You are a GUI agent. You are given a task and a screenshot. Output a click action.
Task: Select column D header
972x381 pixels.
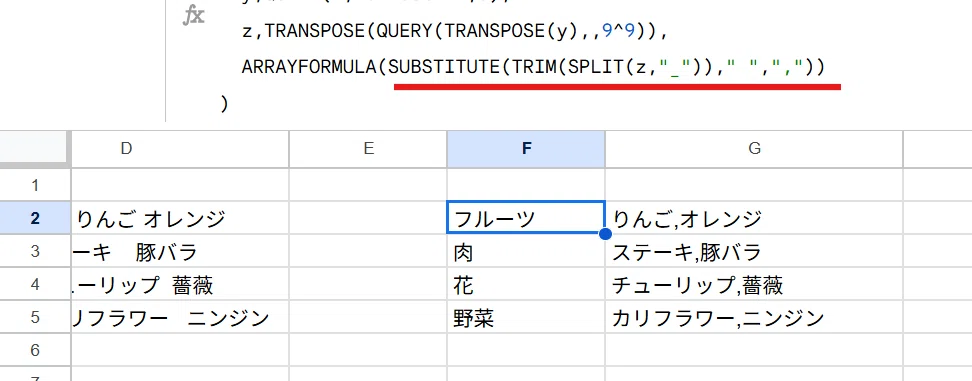coord(126,149)
